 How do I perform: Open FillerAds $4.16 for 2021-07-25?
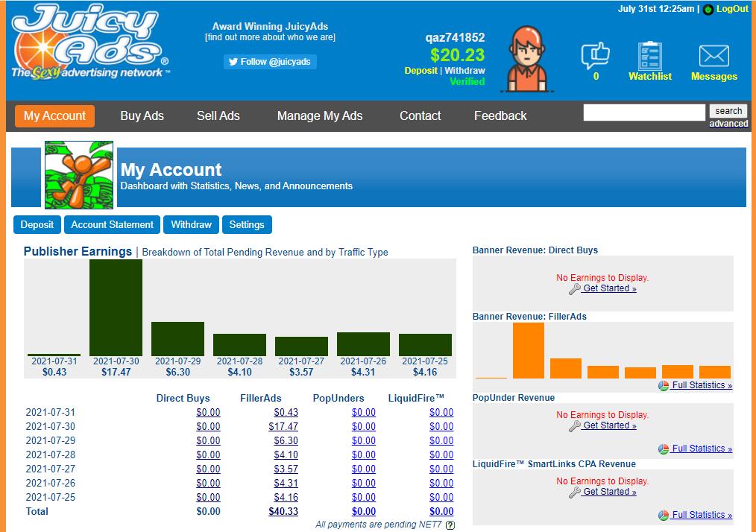[286, 498]
